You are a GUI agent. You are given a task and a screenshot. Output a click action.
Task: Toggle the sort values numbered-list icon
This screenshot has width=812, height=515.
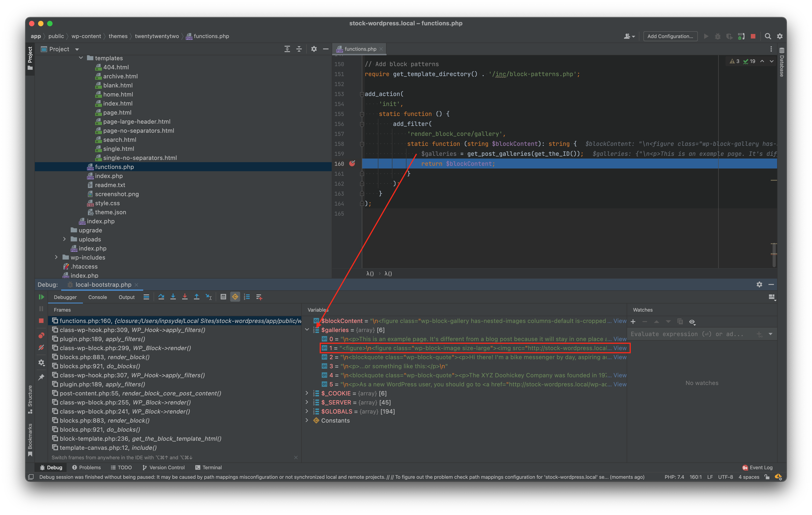pos(247,297)
